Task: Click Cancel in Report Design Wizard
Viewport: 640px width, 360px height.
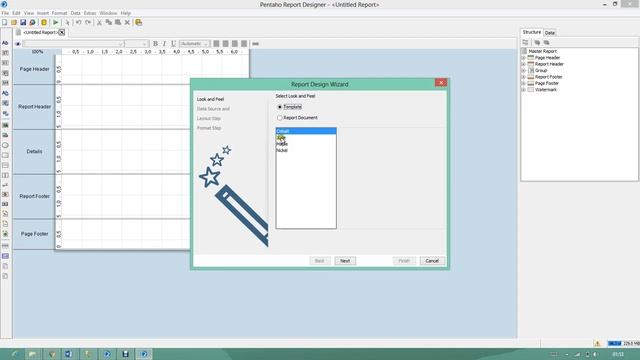Action: pos(432,261)
